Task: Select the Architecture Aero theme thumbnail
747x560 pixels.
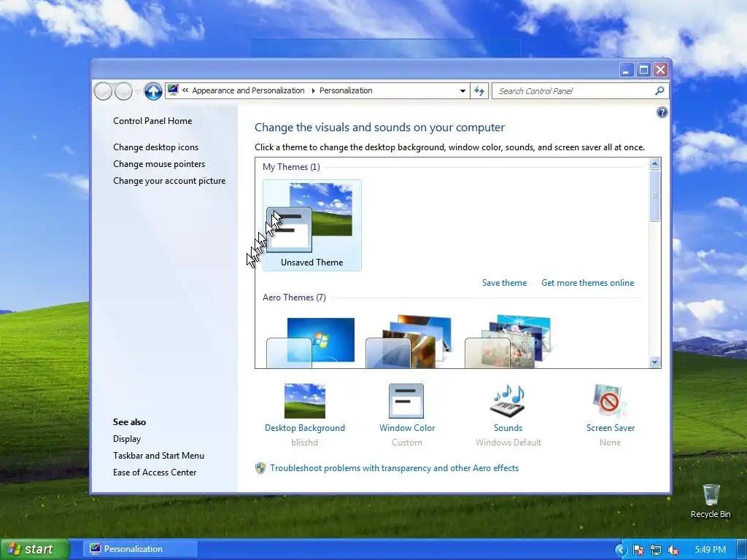Action: (x=409, y=341)
